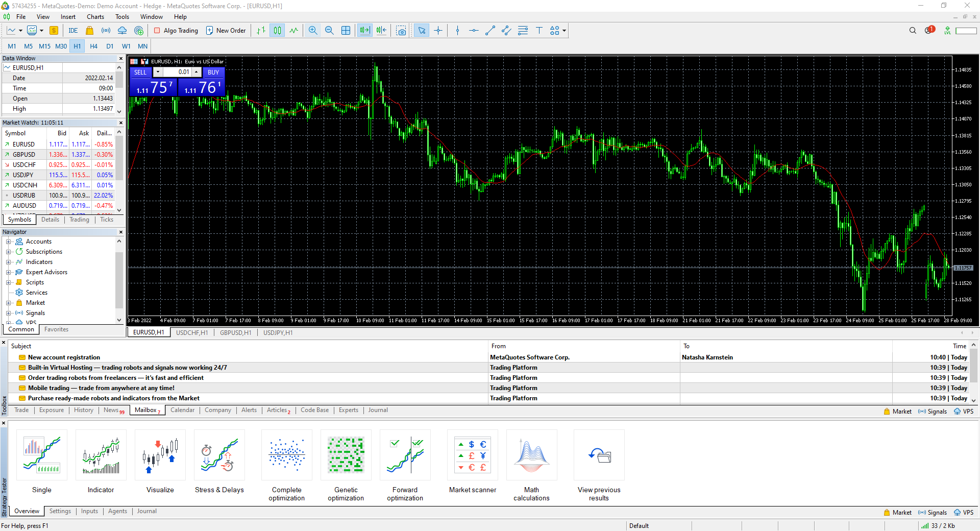980x531 pixels.
Task: Click the Navigator panel vertical scrollbar
Action: point(119,280)
